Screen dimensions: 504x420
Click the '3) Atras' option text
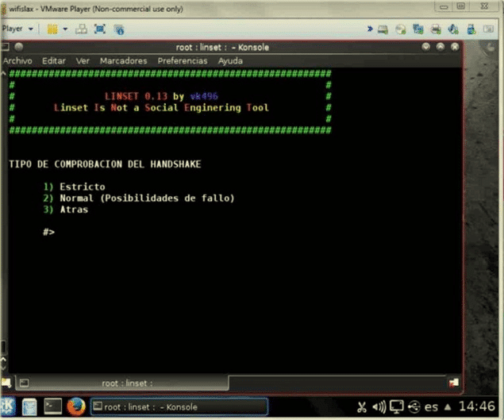66,210
